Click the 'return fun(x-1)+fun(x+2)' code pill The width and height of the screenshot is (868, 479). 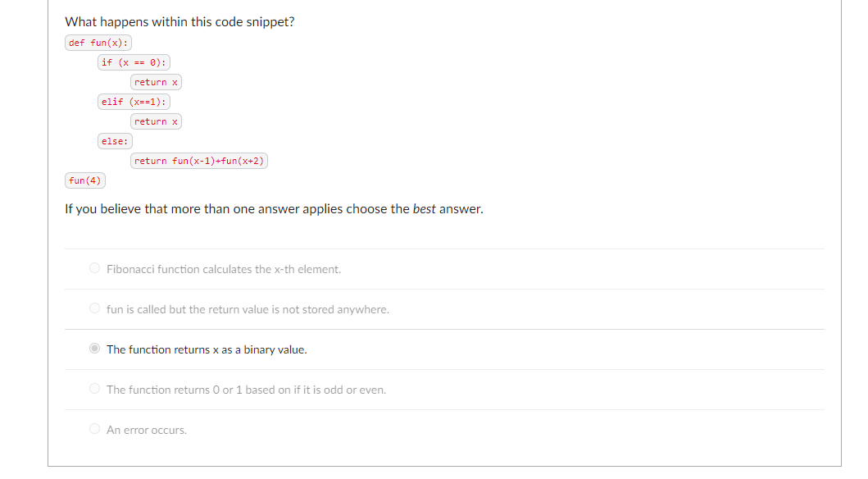pyautogui.click(x=199, y=160)
